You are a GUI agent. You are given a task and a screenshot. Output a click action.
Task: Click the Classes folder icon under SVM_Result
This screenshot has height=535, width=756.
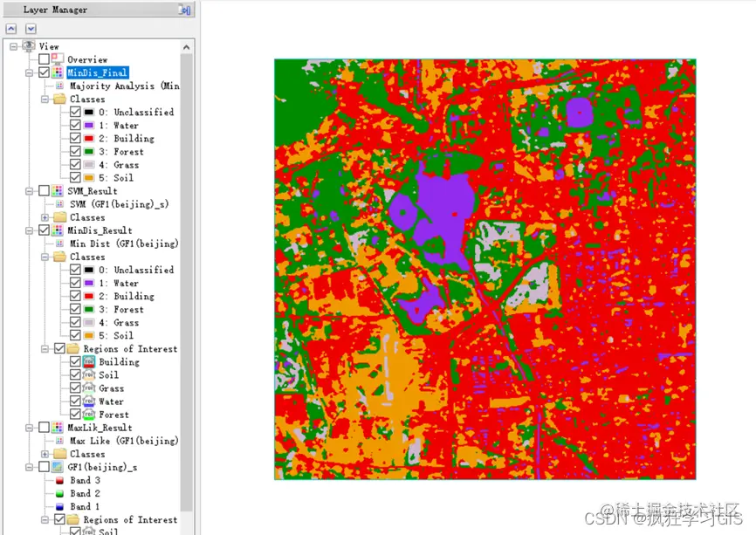pyautogui.click(x=59, y=217)
